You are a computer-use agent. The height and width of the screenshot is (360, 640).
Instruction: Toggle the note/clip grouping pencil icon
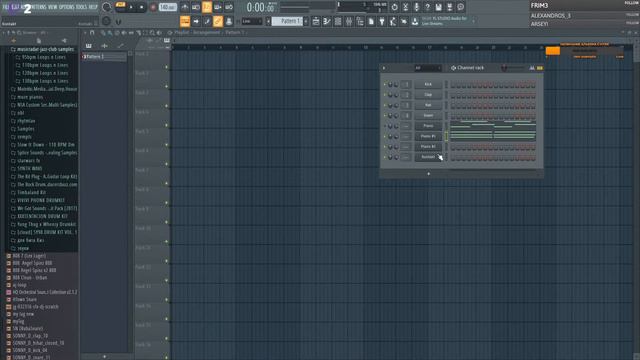(207, 21)
